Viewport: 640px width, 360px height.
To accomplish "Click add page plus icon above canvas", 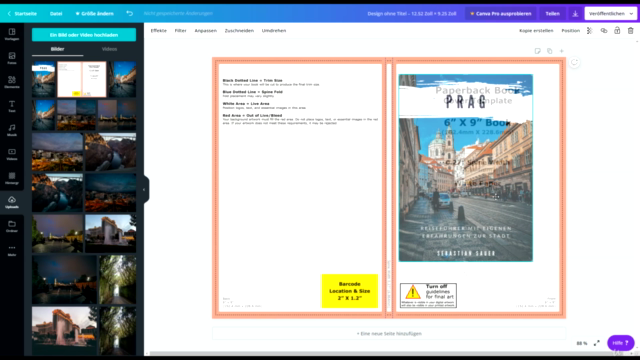I will click(x=562, y=51).
